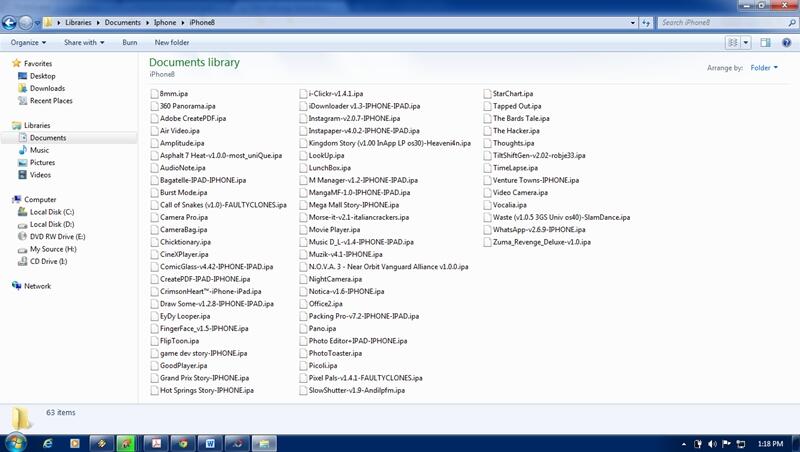The height and width of the screenshot is (452, 800).
Task: Open the Pictures library
Action: pos(42,162)
